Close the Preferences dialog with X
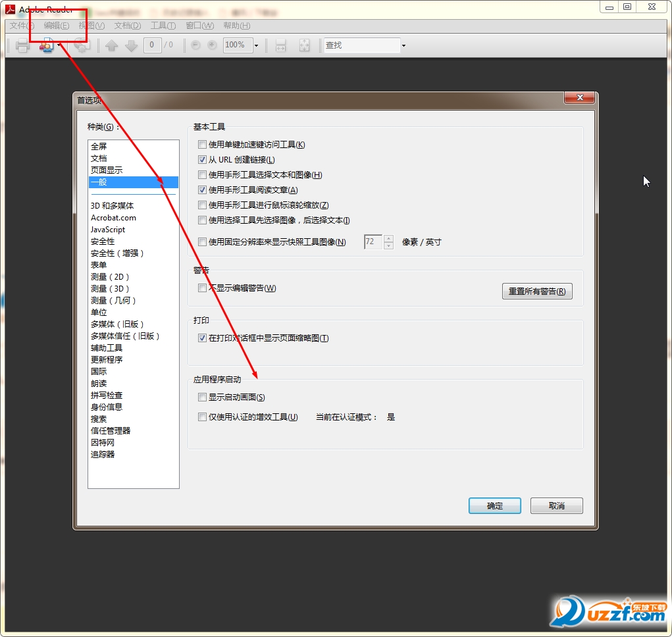Viewport: 672px width, 637px height. (x=579, y=97)
